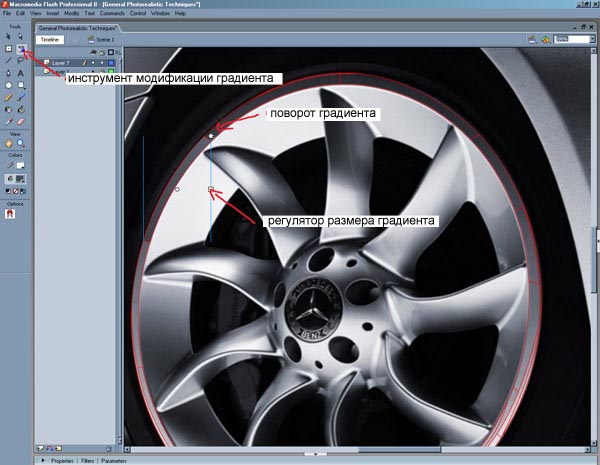The height and width of the screenshot is (465, 600).
Task: Click the Swap Colors button
Action: [x=23, y=191]
